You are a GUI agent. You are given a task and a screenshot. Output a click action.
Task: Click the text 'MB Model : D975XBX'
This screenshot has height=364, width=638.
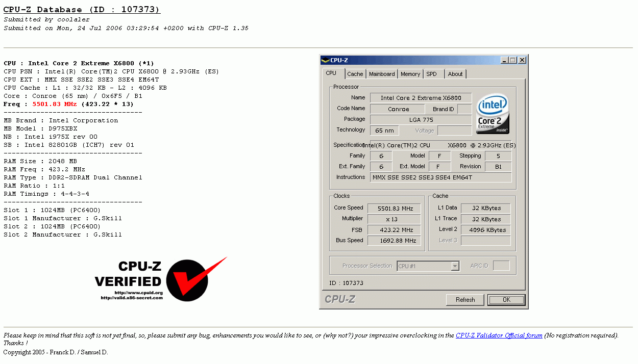click(x=40, y=128)
